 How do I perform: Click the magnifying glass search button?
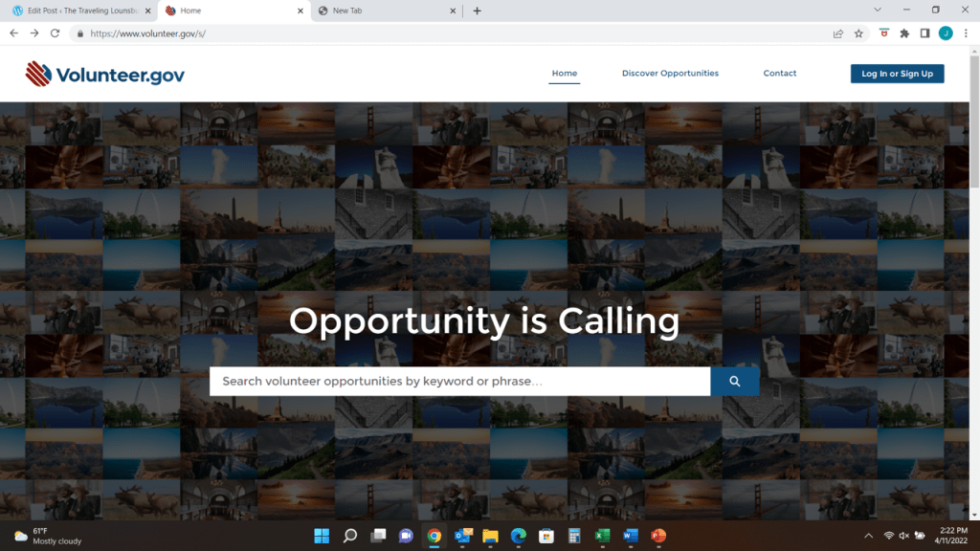click(734, 382)
